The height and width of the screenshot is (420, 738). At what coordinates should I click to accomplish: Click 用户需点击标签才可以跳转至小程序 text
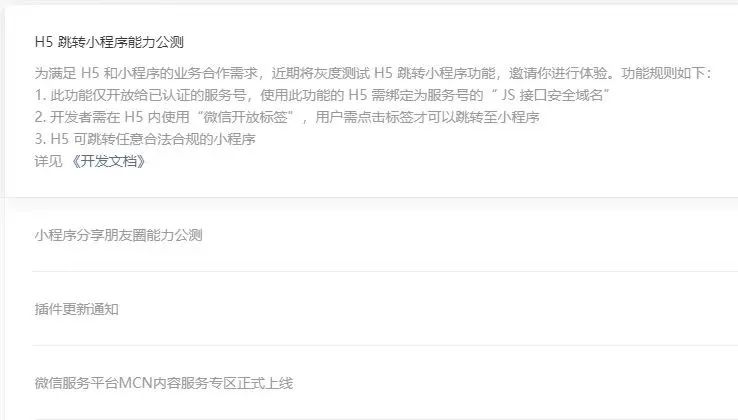click(x=427, y=117)
